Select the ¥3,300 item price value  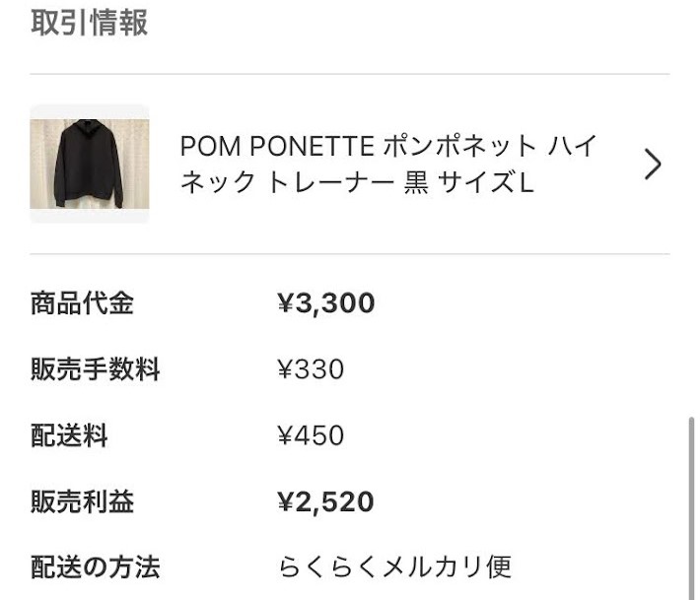(326, 303)
